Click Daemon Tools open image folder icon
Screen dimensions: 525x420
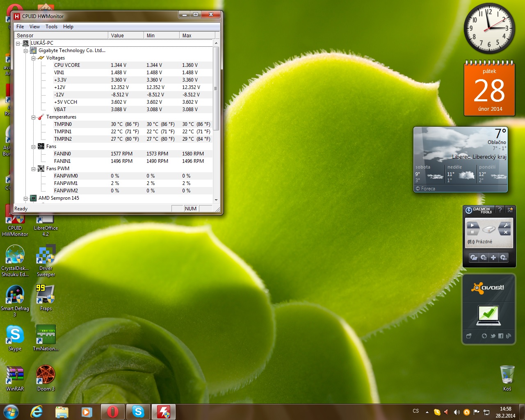[x=474, y=258]
